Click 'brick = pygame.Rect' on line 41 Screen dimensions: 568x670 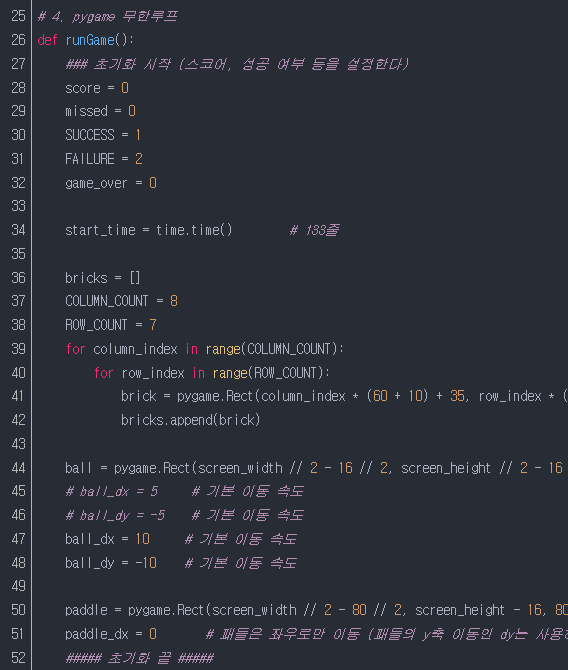pyautogui.click(x=187, y=396)
